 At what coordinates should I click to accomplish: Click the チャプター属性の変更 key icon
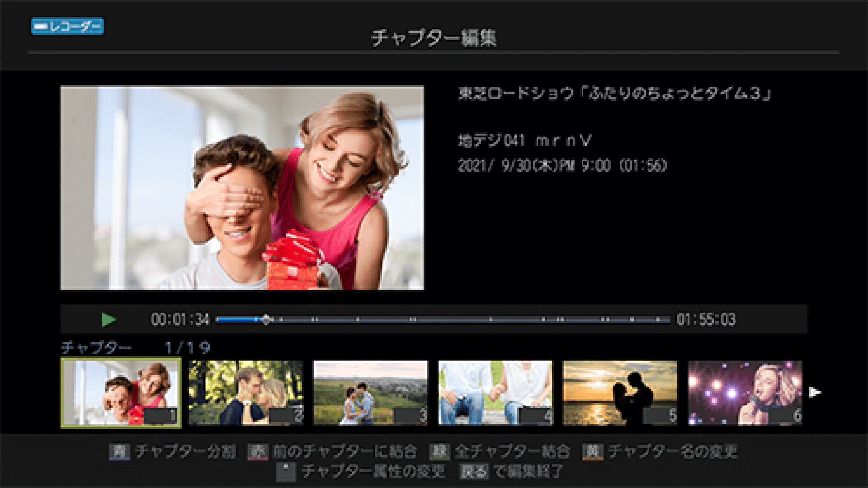coord(286,471)
